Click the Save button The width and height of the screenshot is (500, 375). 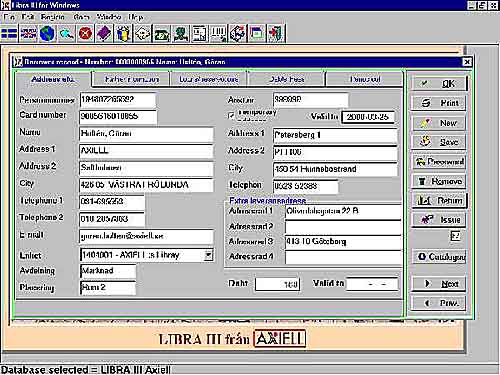pyautogui.click(x=439, y=142)
